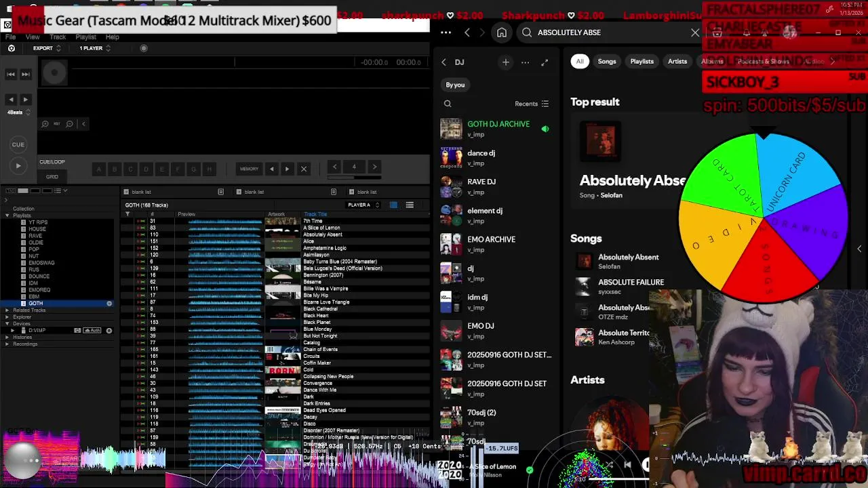The width and height of the screenshot is (868, 488).
Task: Switch to artwork list view icon
Action: pos(393,205)
